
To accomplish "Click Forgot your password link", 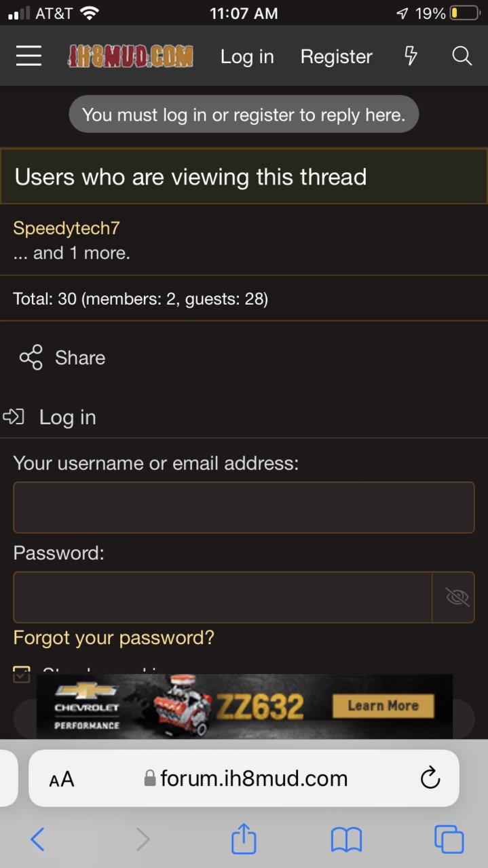I will click(113, 638).
